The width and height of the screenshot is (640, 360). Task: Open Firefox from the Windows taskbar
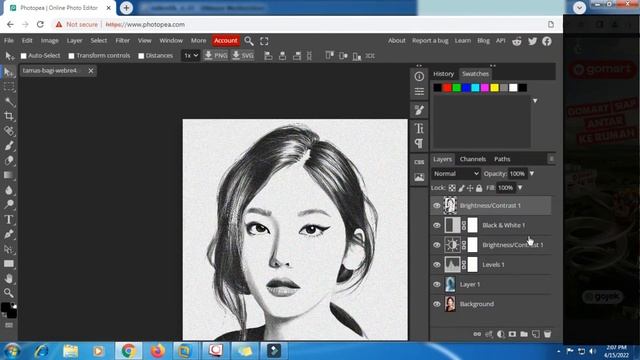158,351
